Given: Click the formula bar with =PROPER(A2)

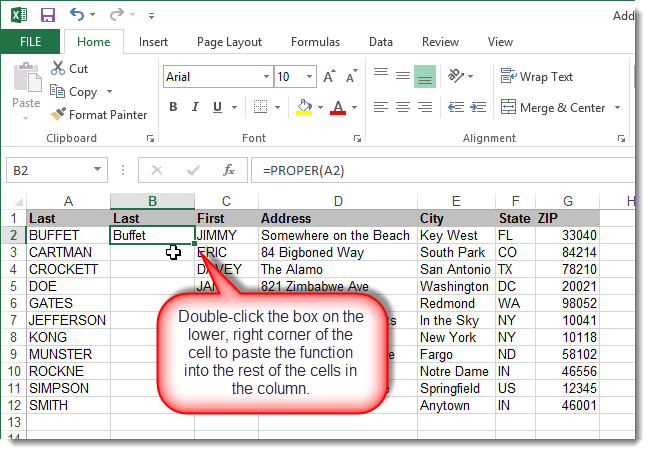Looking at the screenshot, I should (x=443, y=170).
